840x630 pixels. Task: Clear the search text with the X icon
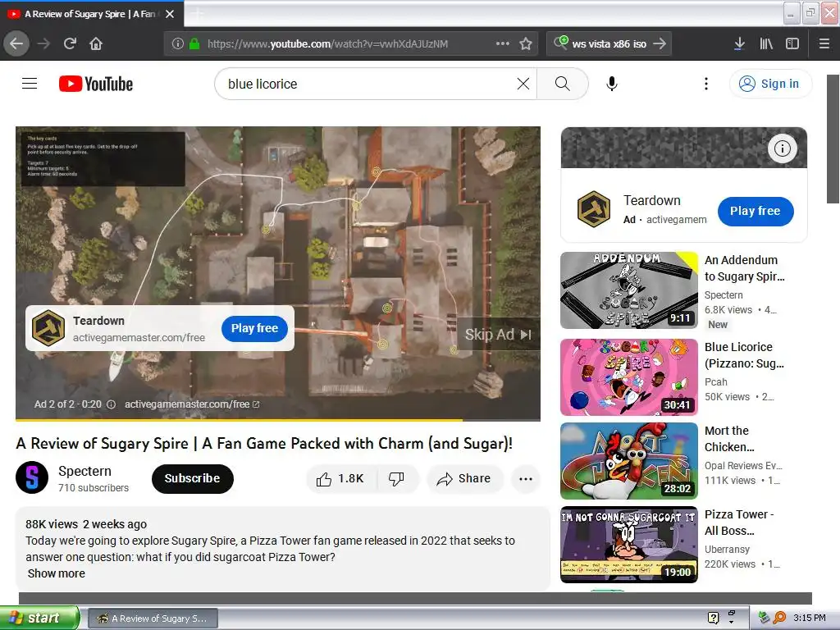pos(523,84)
